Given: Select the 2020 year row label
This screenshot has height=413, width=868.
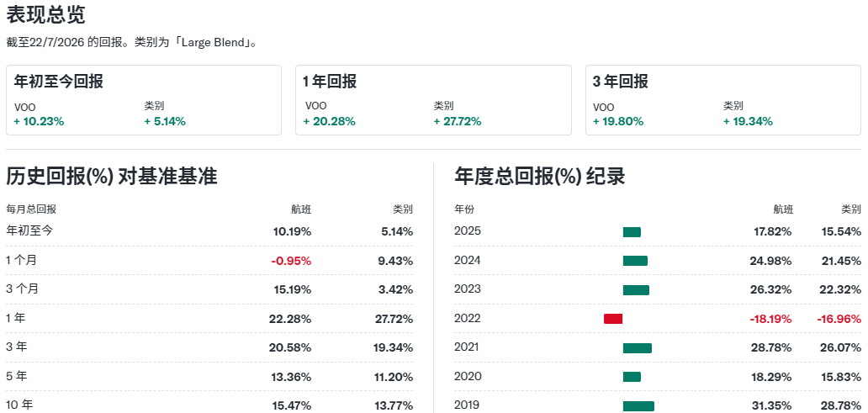Looking at the screenshot, I should 468,377.
